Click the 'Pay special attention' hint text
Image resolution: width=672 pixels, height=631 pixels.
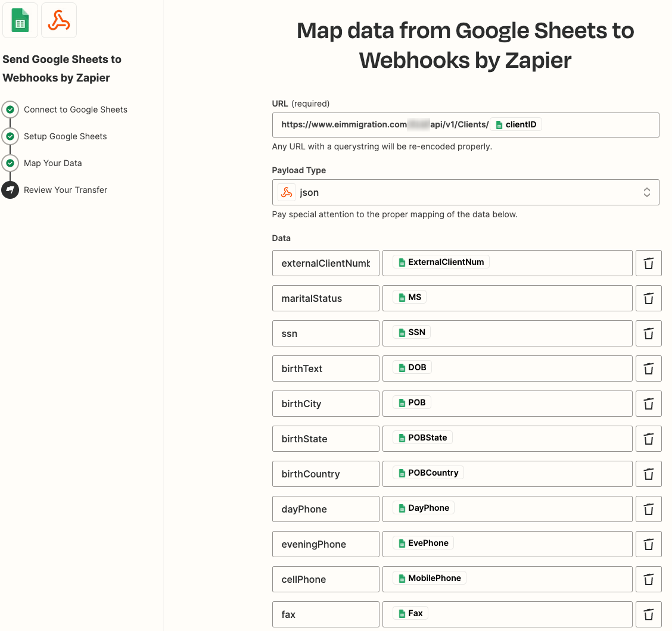tap(395, 214)
